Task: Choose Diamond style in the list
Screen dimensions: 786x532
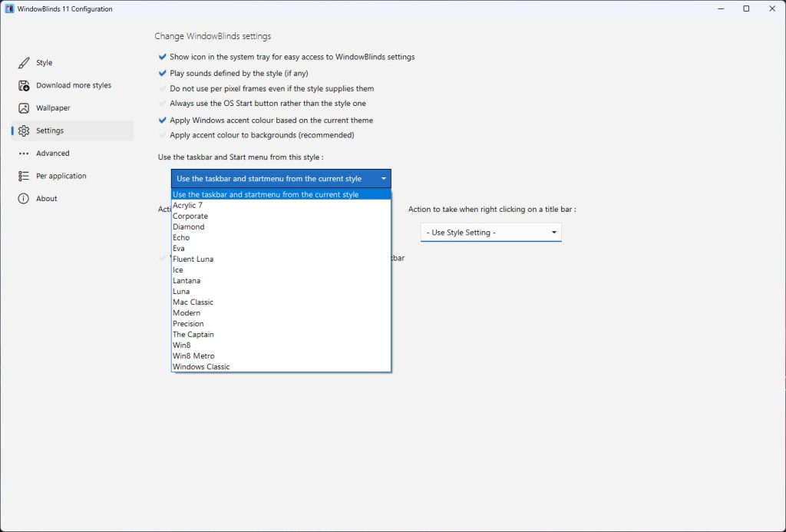Action: [281, 226]
